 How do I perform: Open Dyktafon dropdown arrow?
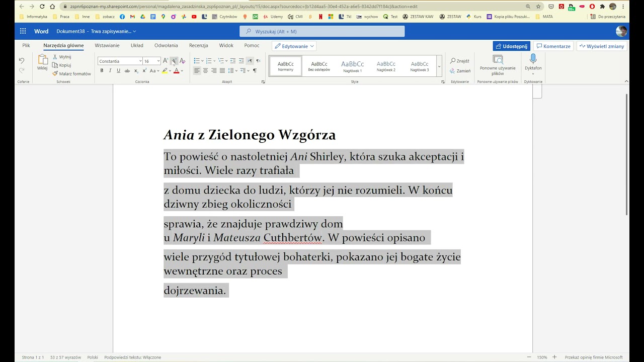tap(533, 74)
